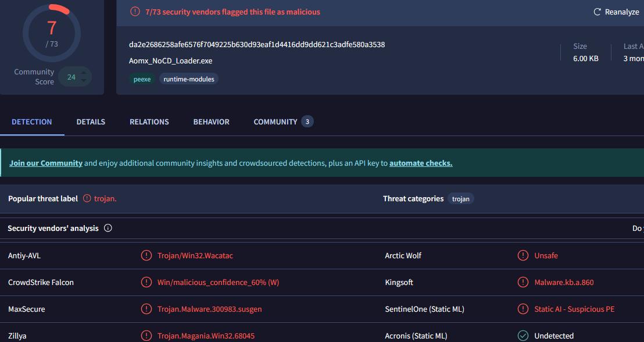Follow the Join our Community link
The image size is (644, 342).
pyautogui.click(x=46, y=163)
